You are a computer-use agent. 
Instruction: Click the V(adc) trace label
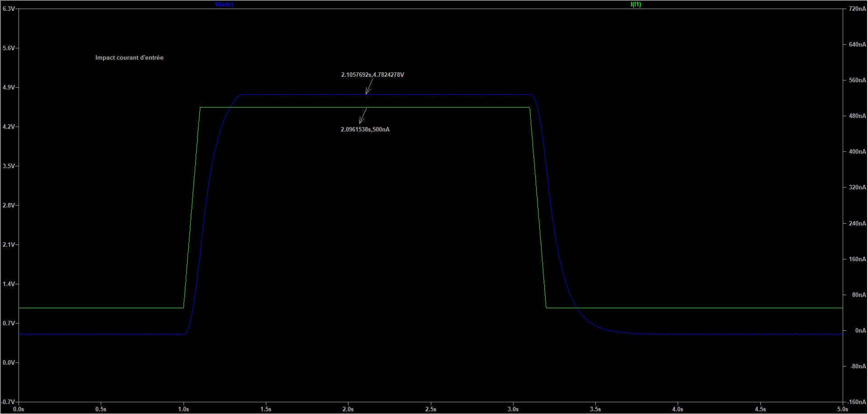click(224, 5)
